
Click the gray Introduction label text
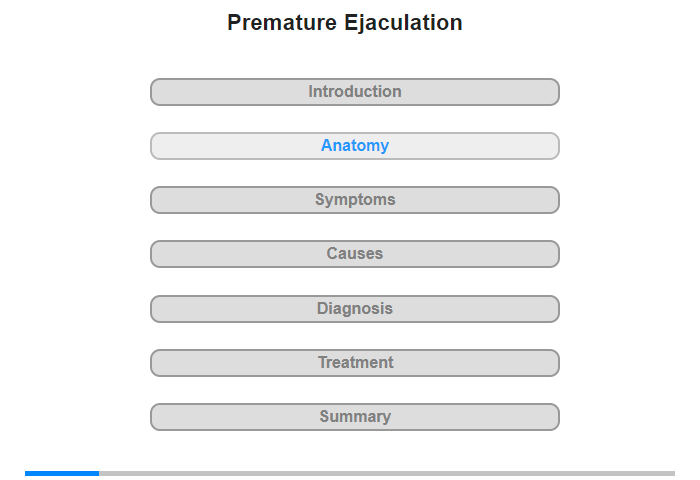point(355,92)
